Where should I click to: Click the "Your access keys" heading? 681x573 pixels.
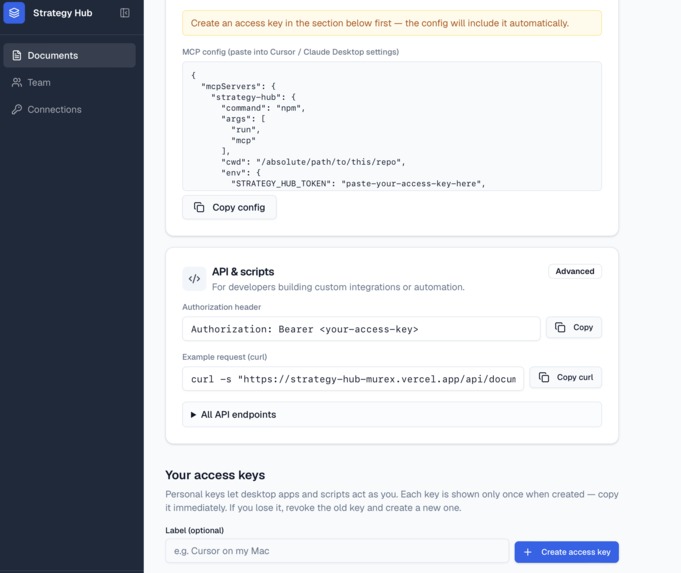[215, 475]
